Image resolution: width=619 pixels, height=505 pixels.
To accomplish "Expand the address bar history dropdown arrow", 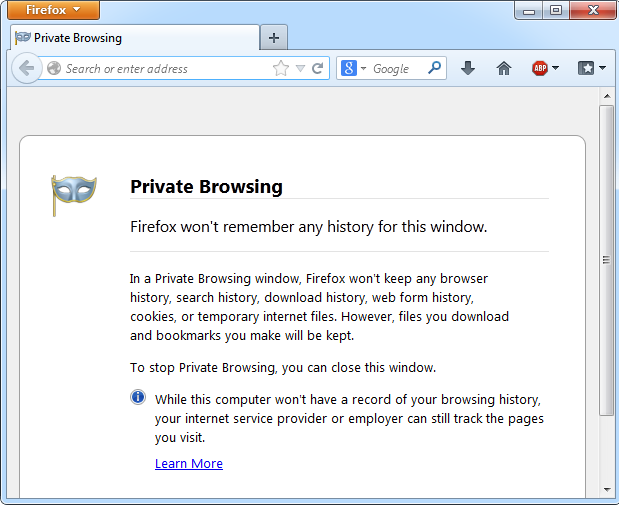I will coord(300,69).
